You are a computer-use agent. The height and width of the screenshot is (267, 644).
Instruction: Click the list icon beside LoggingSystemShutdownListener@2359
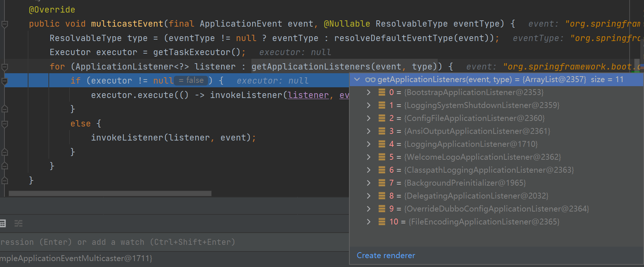[x=382, y=105]
